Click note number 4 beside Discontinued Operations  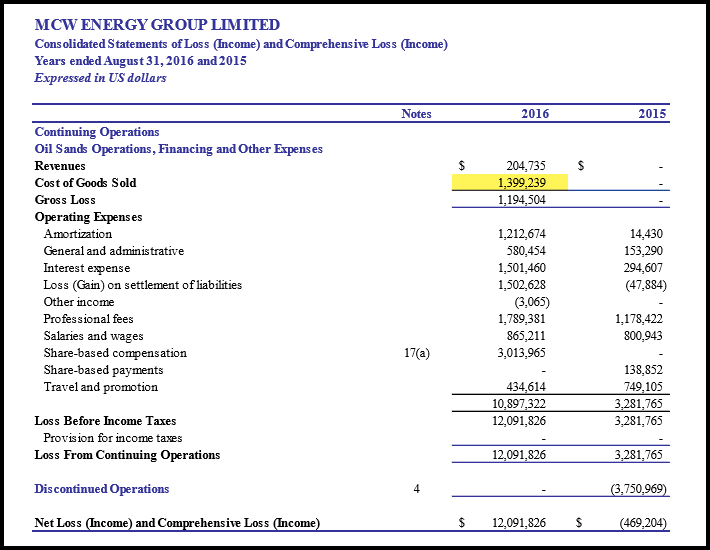[416, 489]
